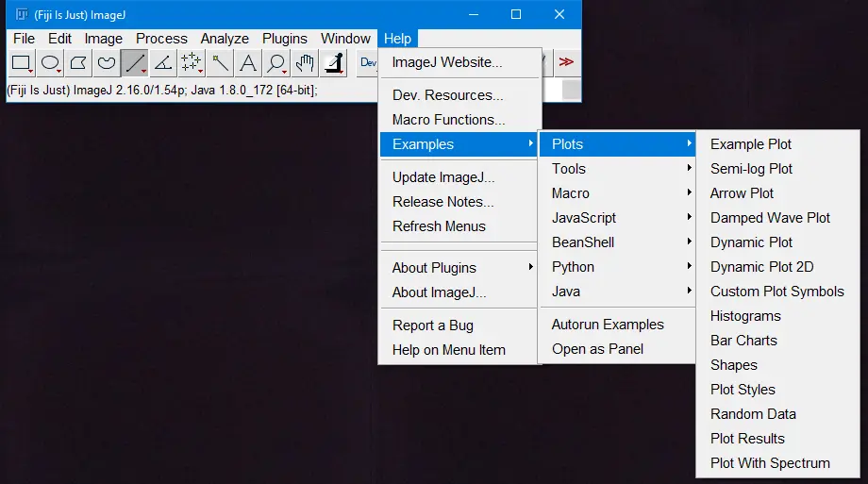Click the red double-arrow More Tools button
This screenshot has width=868, height=484.
point(566,62)
